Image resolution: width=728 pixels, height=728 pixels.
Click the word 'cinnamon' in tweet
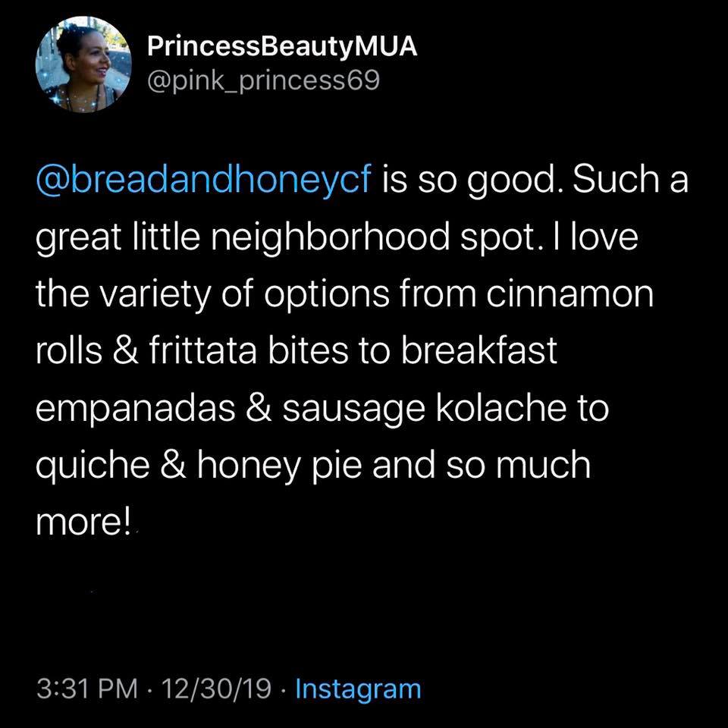[570, 294]
